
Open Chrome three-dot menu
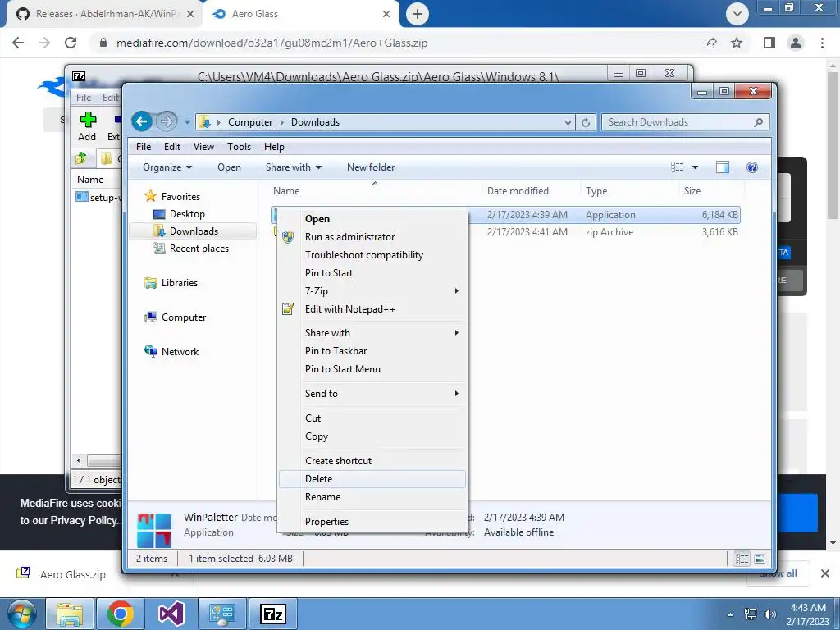click(822, 43)
